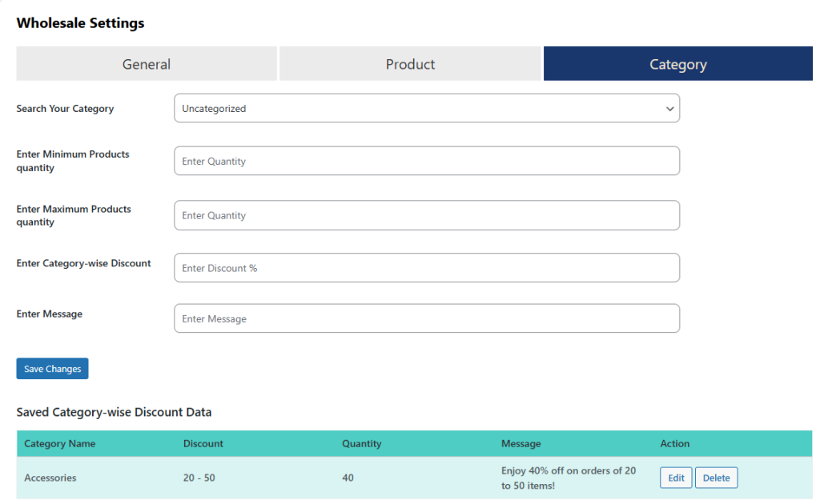Delete the Accessories discount entry

[x=716, y=478]
